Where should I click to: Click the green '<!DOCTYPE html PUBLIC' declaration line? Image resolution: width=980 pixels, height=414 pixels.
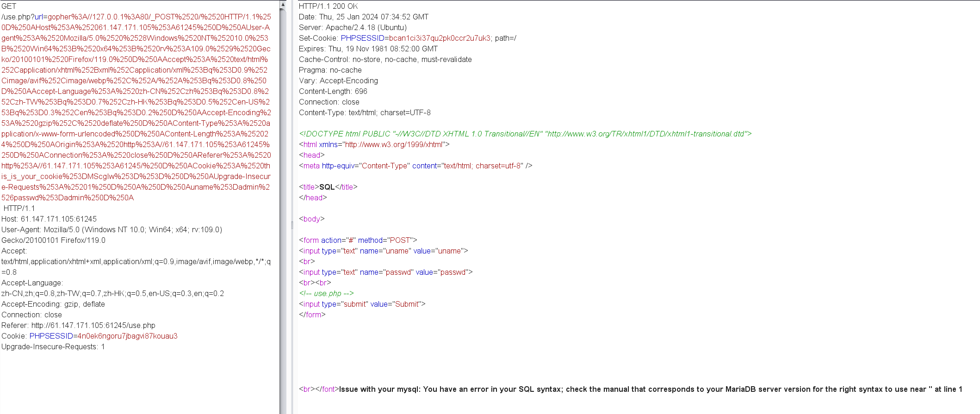525,134
